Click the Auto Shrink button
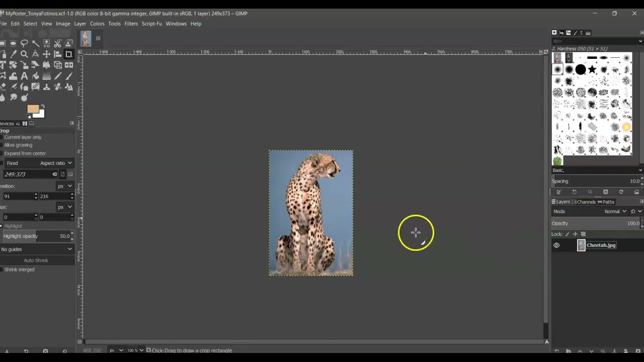This screenshot has height=362, width=644. tap(36, 260)
